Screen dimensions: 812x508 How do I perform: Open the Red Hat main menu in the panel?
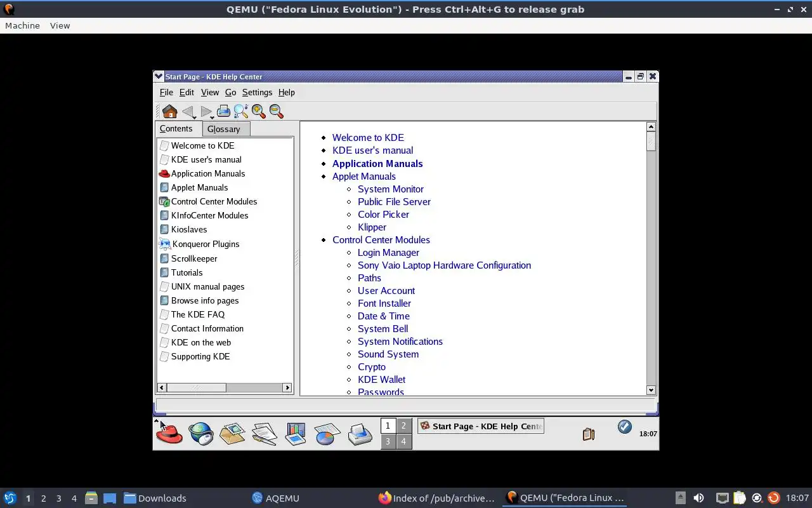coord(169,434)
